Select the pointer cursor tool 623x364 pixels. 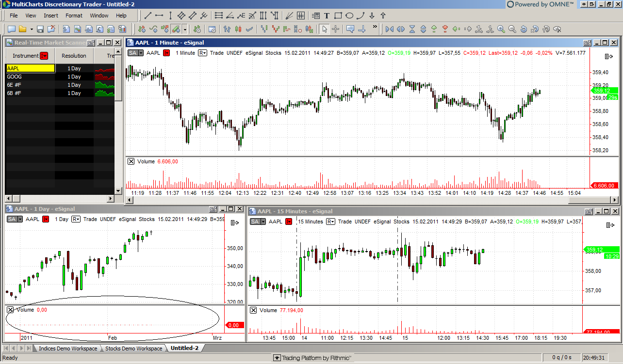pos(324,29)
